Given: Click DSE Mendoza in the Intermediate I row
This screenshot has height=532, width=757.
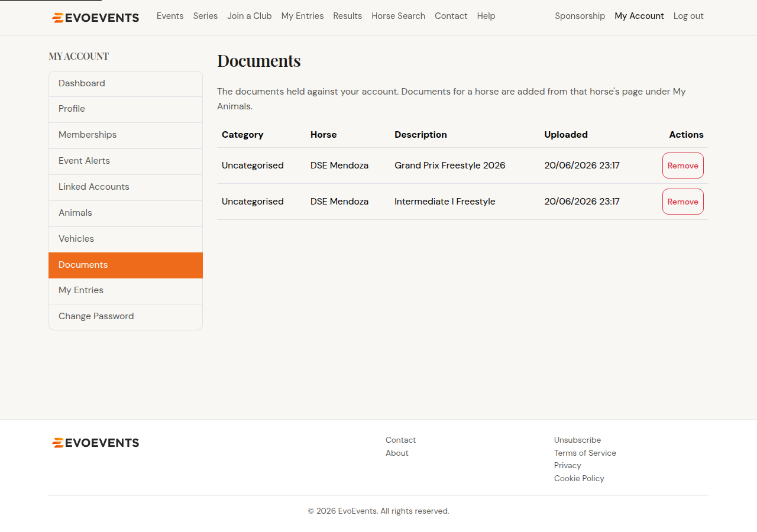Looking at the screenshot, I should pyautogui.click(x=339, y=202).
